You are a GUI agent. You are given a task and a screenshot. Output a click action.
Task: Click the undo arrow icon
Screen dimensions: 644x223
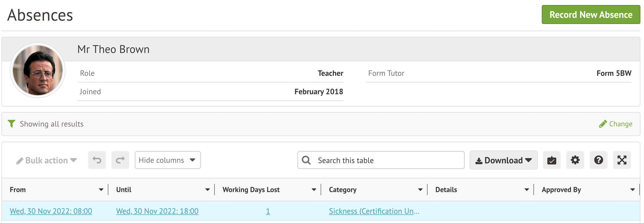coord(97,160)
